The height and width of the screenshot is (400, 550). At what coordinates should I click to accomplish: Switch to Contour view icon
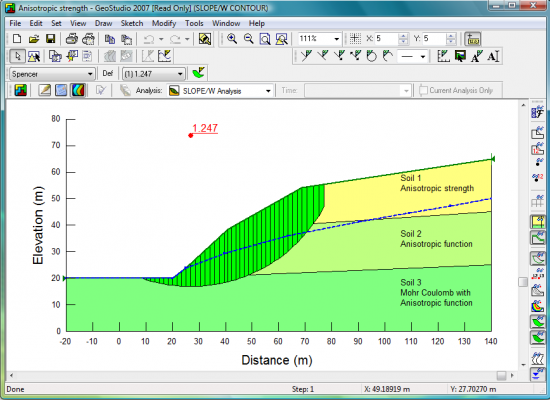click(78, 90)
